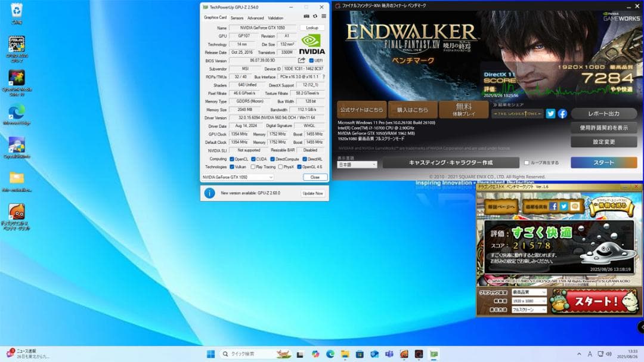Click the BIOS export share icon
Viewport: 644px width, 362px height.
pos(302,61)
